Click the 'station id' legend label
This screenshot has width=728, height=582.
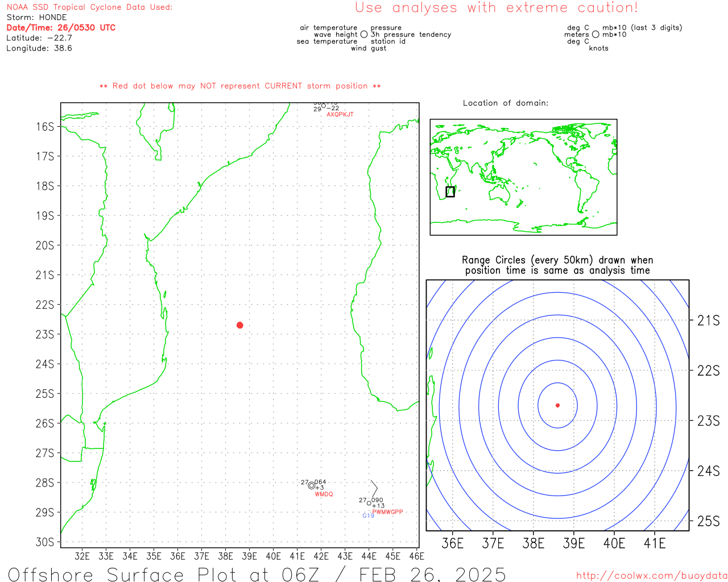(388, 41)
